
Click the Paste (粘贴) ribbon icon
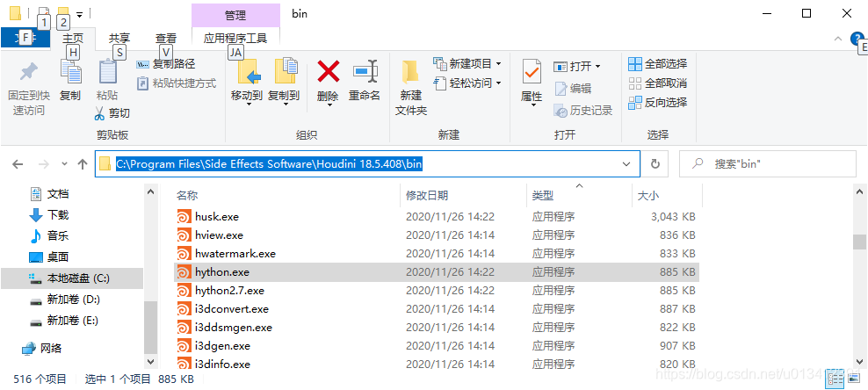[107, 73]
